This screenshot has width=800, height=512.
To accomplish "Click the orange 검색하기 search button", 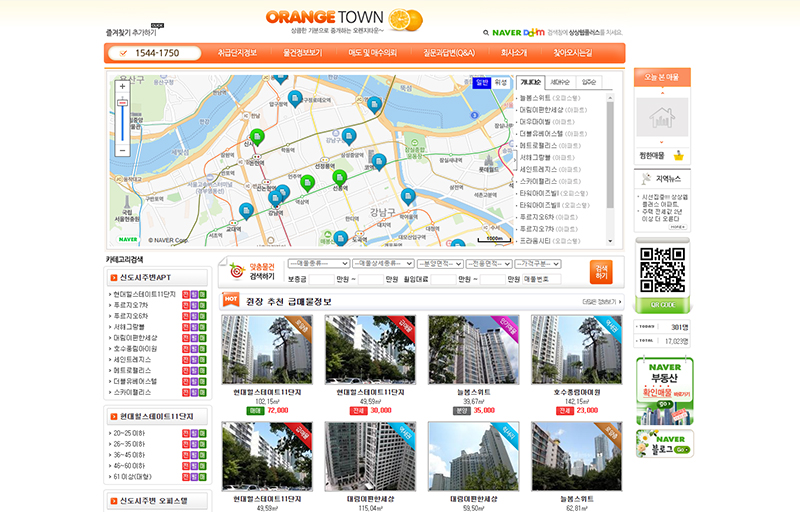I will click(601, 272).
